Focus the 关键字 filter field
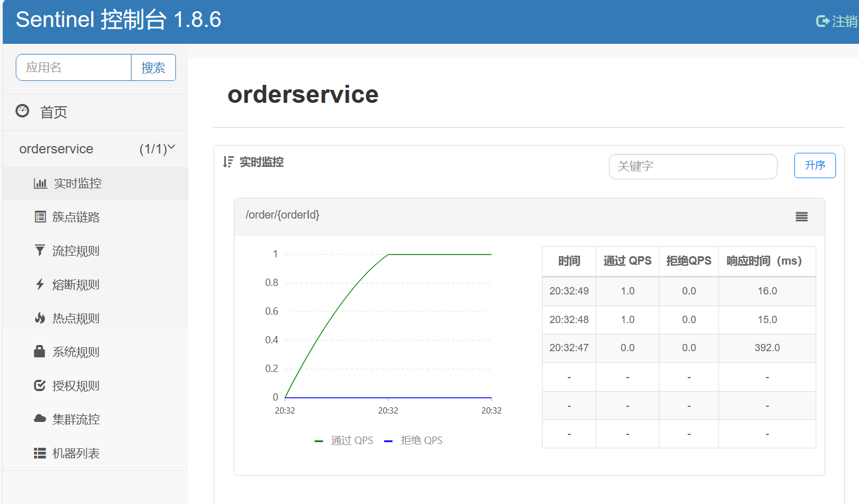Image resolution: width=859 pixels, height=504 pixels. pyautogui.click(x=693, y=166)
